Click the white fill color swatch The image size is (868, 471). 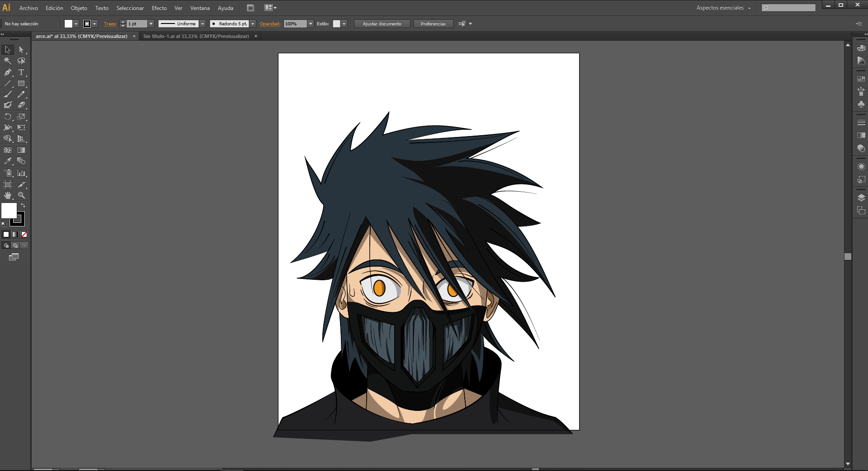(9, 211)
